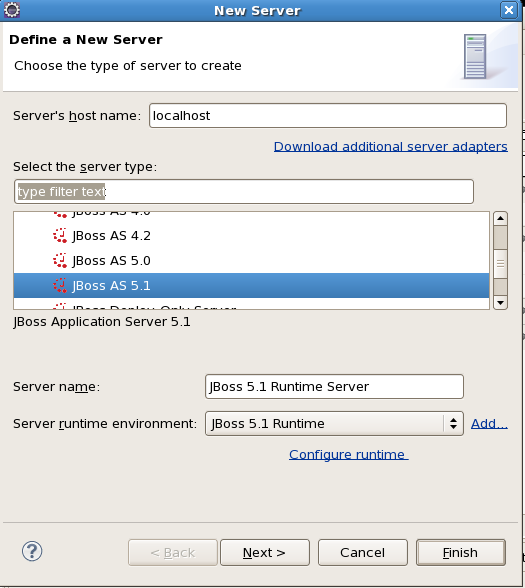
Task: Click the Server's host name field
Action: pos(328,116)
